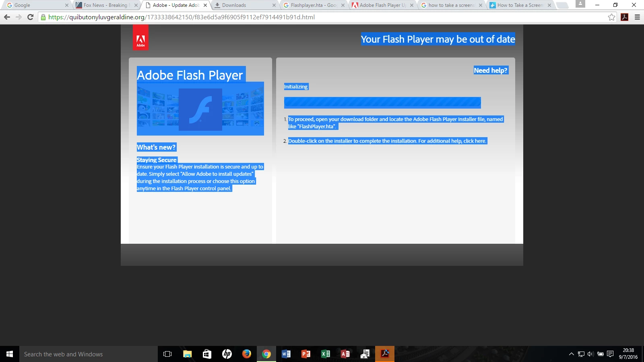The image size is (644, 362).
Task: Click the browser Forward arrow
Action: click(19, 17)
